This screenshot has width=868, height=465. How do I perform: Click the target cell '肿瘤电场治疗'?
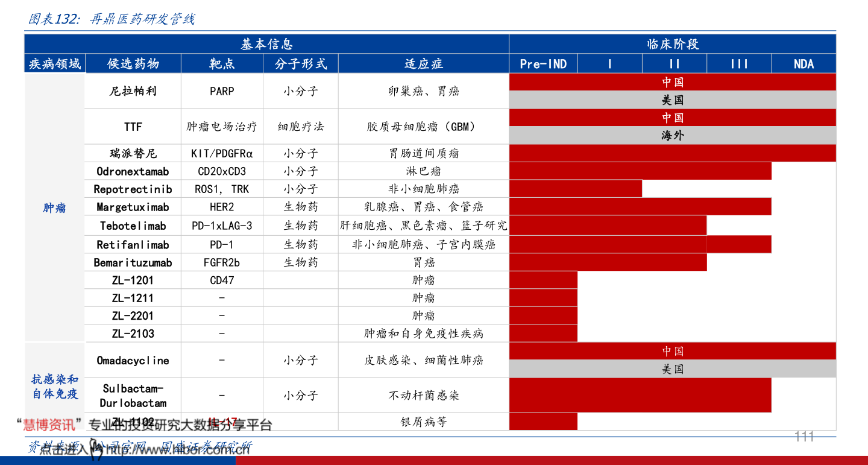pyautogui.click(x=222, y=127)
